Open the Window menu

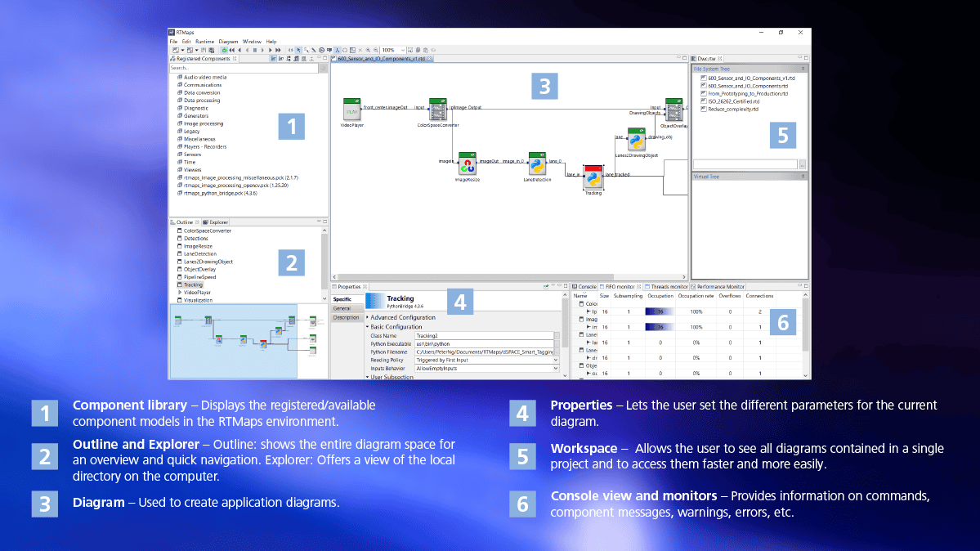point(252,42)
